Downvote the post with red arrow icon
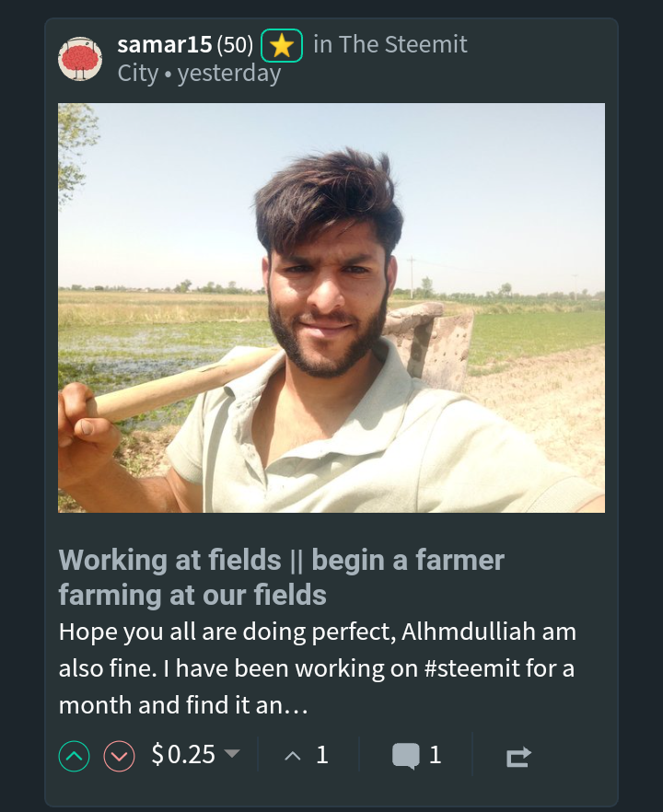Viewport: 663px width, 812px height. click(119, 756)
